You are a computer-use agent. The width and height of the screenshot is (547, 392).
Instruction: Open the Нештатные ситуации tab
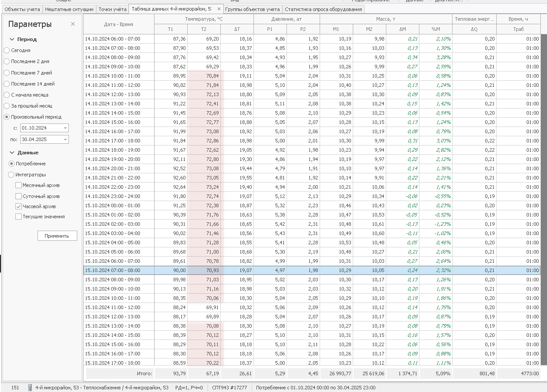coord(69,9)
